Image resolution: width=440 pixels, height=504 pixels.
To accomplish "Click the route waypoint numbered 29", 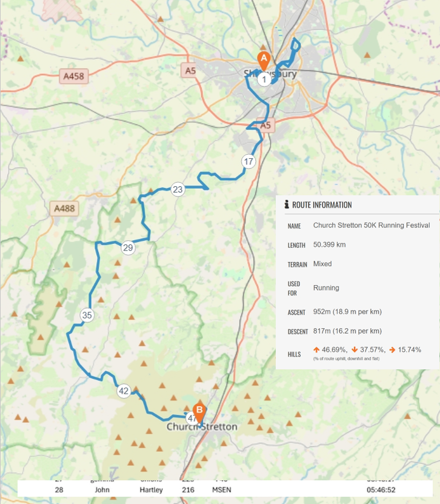I will click(127, 247).
